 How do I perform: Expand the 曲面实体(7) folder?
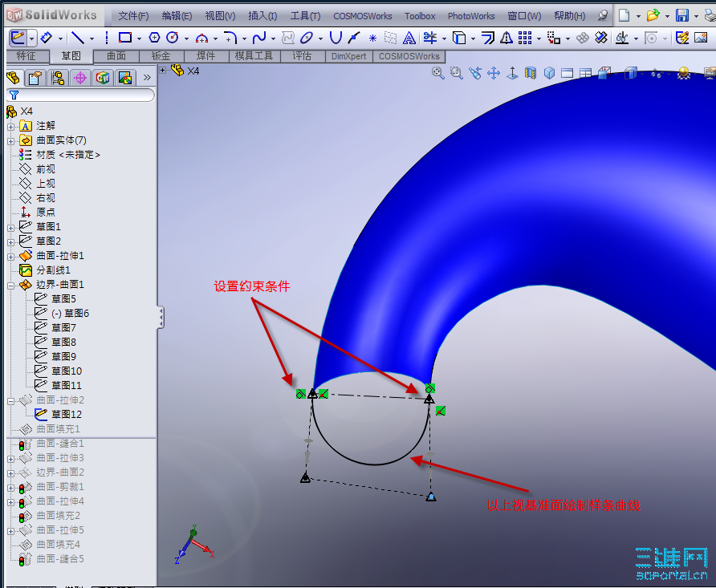tap(11, 141)
